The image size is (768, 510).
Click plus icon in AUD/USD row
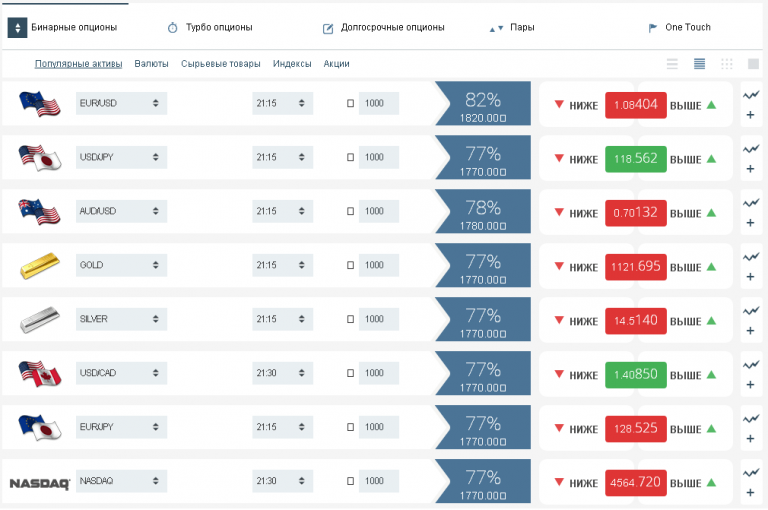tap(750, 223)
